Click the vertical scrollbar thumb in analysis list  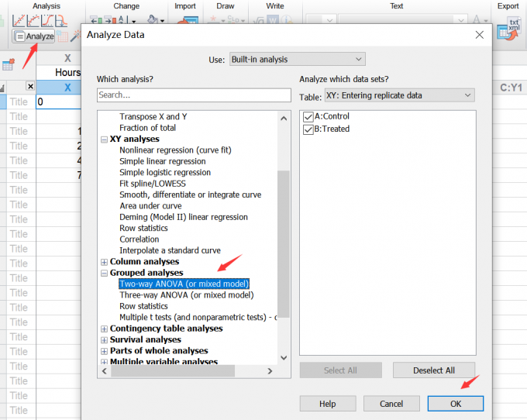click(x=284, y=244)
